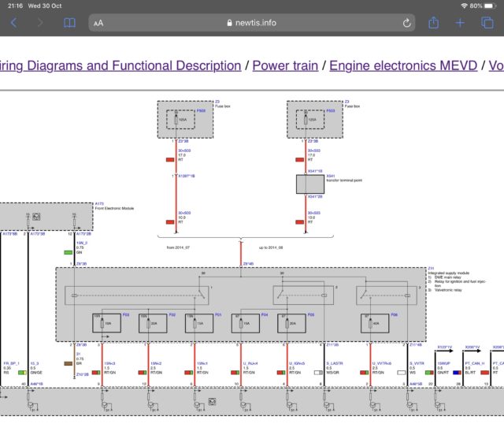Reload the page with refresh icon
This screenshot has height=431, width=504.
click(x=406, y=23)
